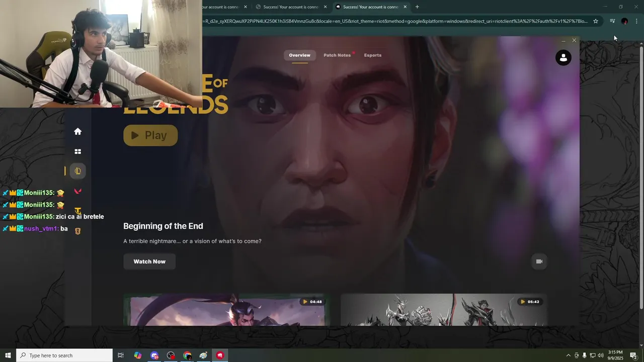Click the Watch Now button
The height and width of the screenshot is (362, 644).
[x=149, y=261]
